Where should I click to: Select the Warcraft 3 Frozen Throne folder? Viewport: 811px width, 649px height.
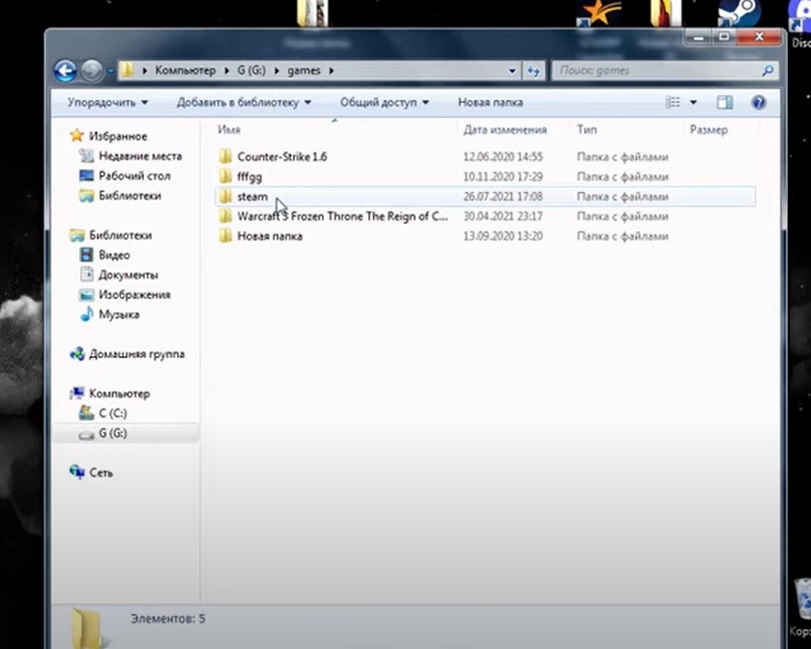(342, 216)
